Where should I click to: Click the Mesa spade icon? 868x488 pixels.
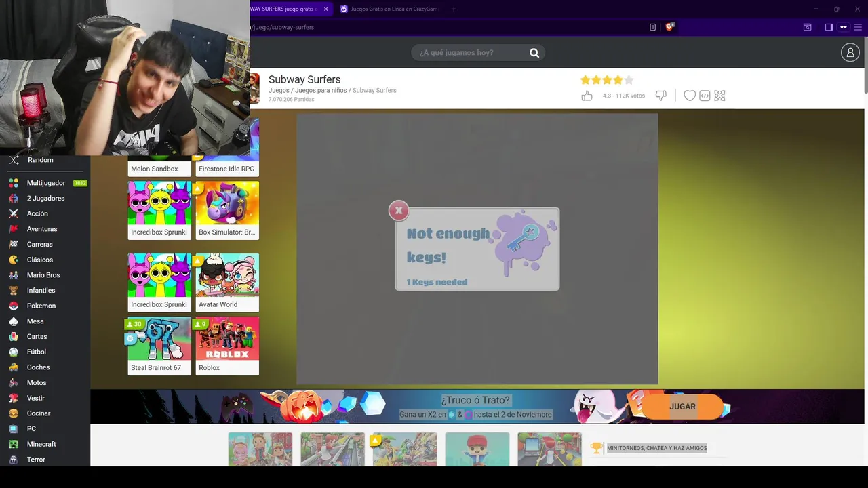[x=14, y=321]
